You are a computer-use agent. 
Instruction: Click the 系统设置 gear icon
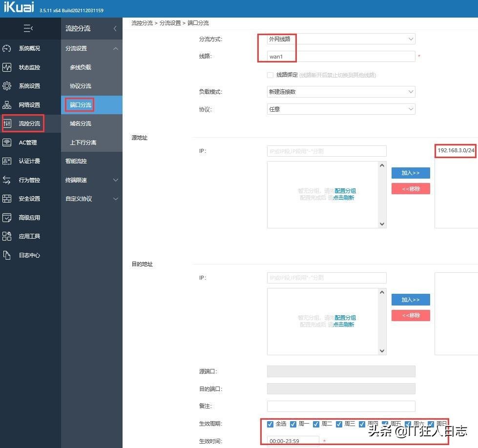coord(7,86)
